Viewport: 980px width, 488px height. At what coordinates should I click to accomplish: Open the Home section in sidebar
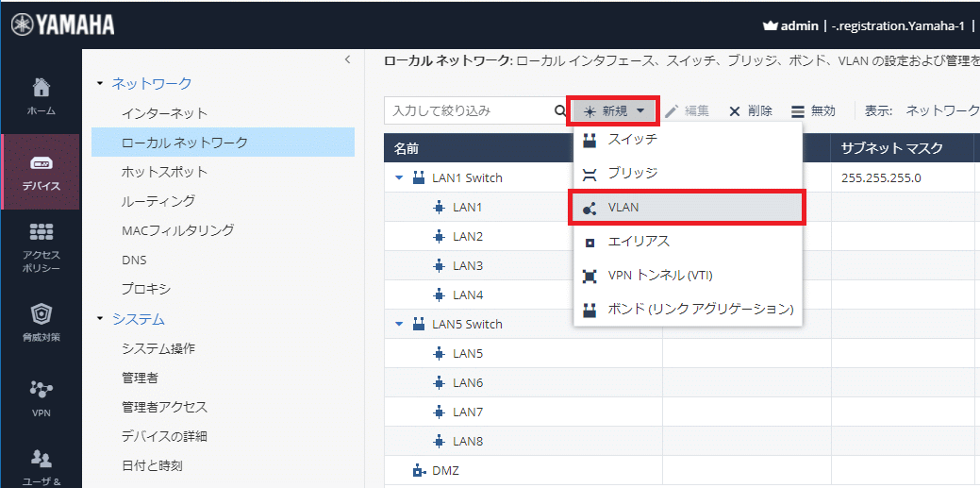pos(42,95)
